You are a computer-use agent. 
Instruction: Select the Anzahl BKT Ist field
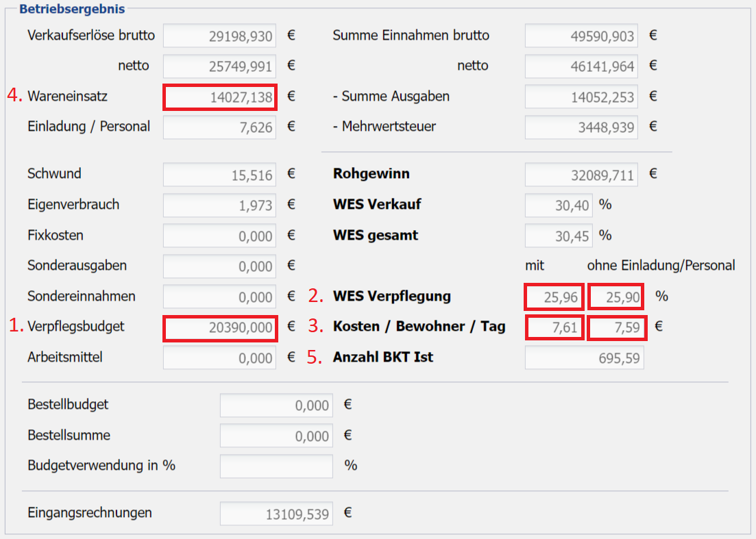pyautogui.click(x=584, y=358)
